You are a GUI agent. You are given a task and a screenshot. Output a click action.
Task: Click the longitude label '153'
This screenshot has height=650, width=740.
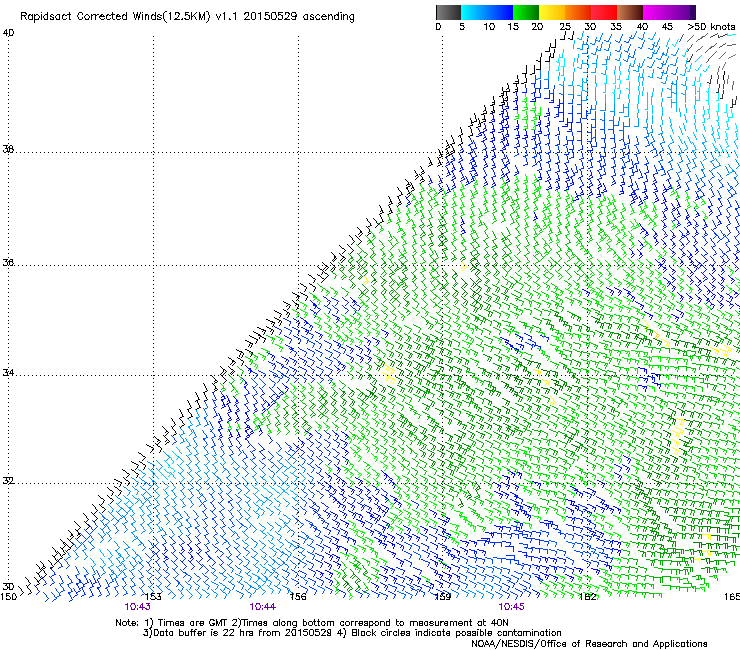(153, 597)
